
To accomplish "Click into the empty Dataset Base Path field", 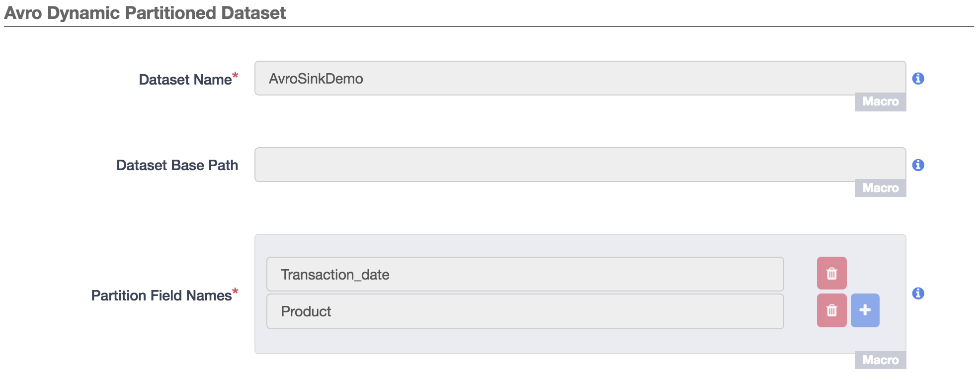I will pos(579,165).
